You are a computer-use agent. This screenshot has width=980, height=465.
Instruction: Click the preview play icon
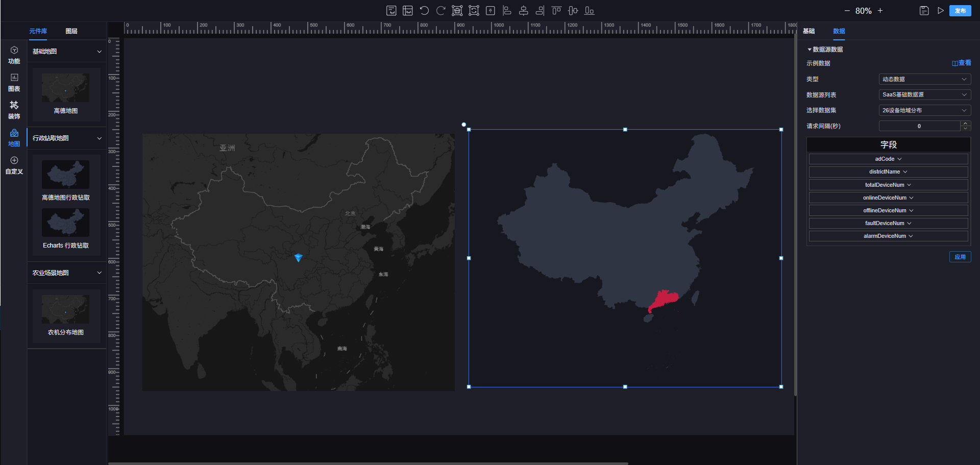[x=940, y=11]
